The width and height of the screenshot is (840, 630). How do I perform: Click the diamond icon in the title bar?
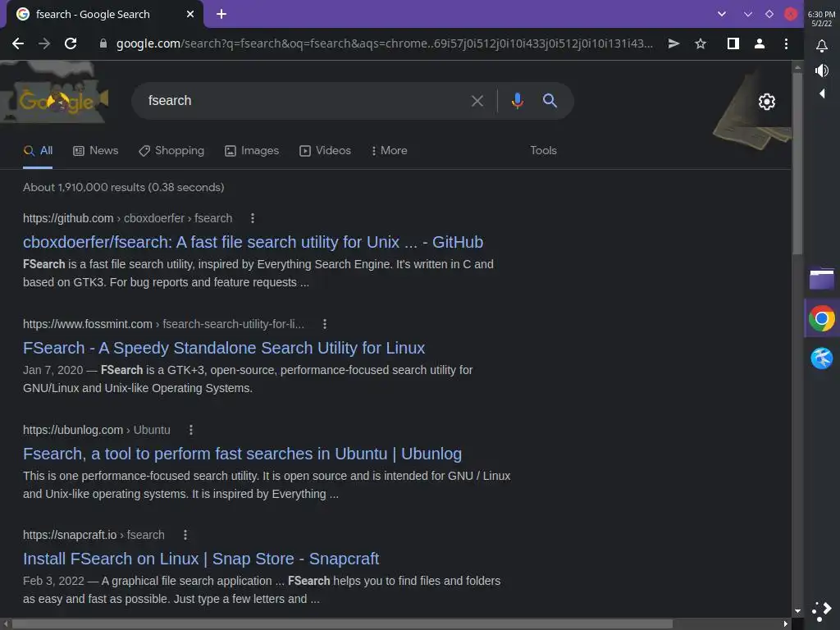click(x=769, y=14)
